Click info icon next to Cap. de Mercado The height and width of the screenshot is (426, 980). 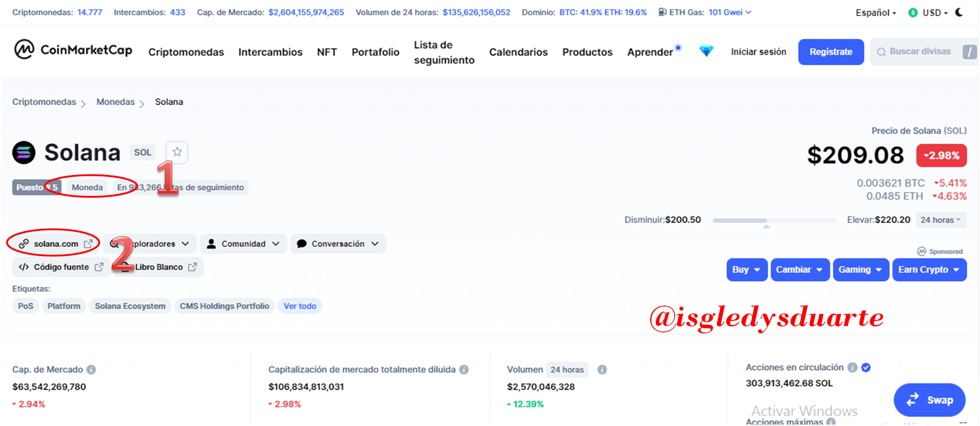coord(91,370)
